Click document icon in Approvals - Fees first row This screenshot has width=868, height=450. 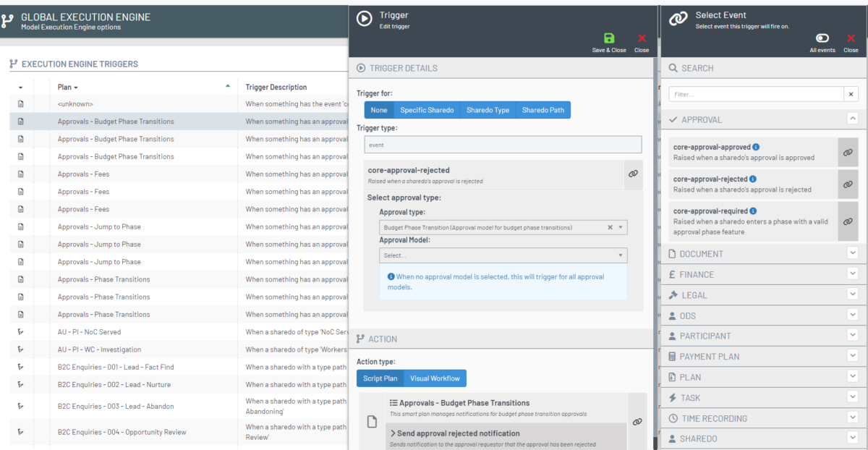(x=21, y=174)
